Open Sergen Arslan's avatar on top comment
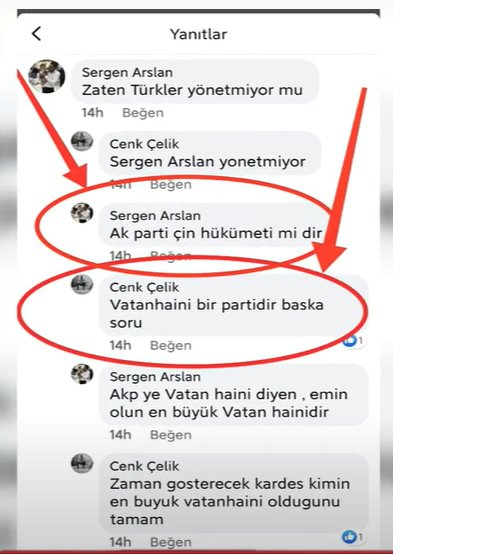This screenshot has height=554, width=500. tap(47, 76)
